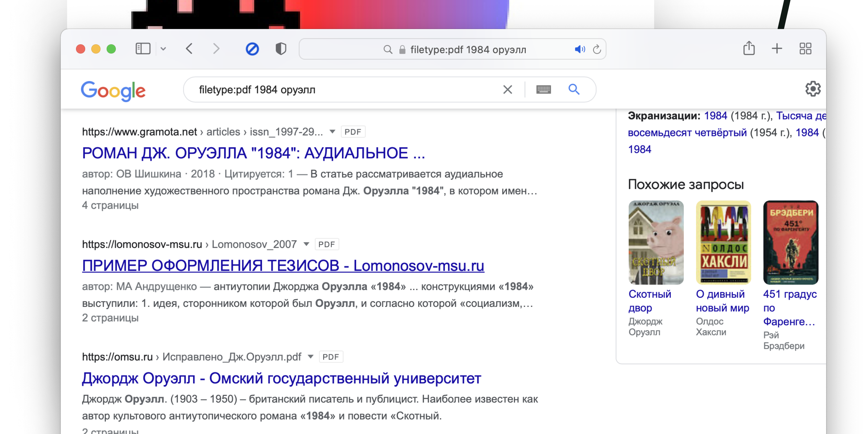Expand the gramota.net result options arrow
Image resolution: width=868 pixels, height=434 pixels.
pos(332,132)
